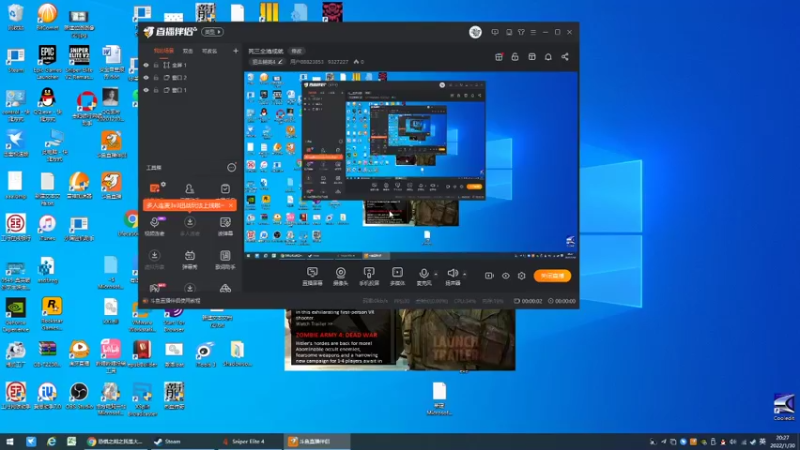Image resolution: width=800 pixels, height=450 pixels.
Task: Open the skin shirt icon in title bar
Action: click(x=521, y=32)
